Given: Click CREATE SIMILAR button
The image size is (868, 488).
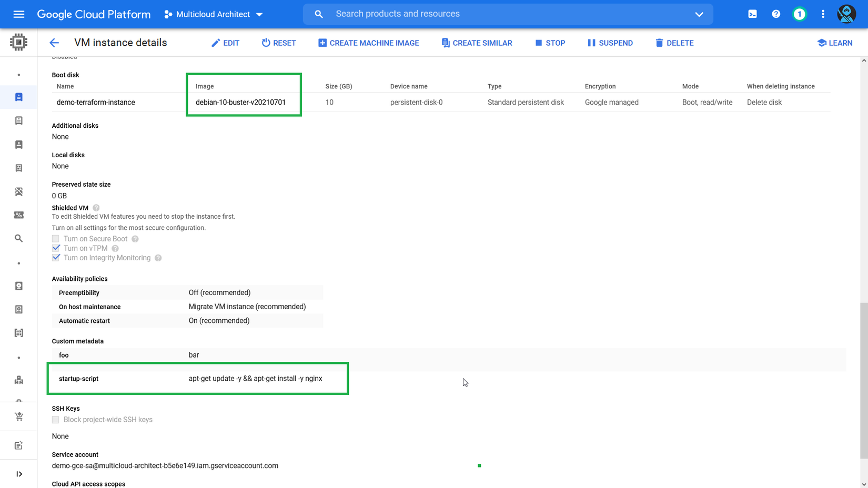Looking at the screenshot, I should click(x=477, y=43).
